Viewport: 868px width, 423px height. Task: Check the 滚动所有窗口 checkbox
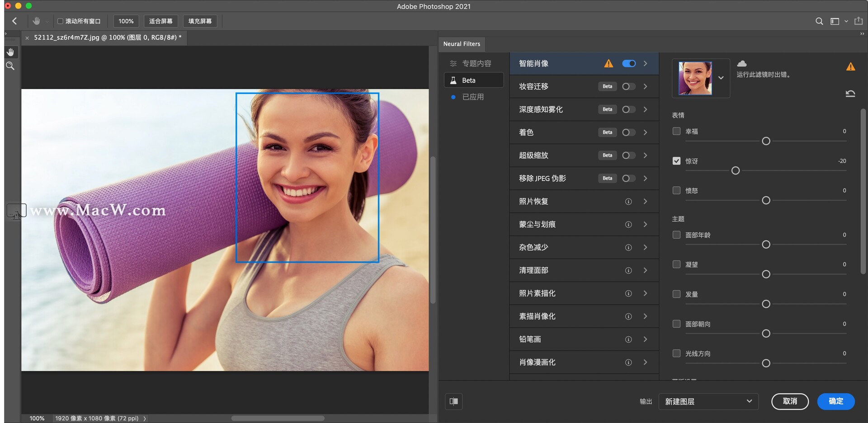pos(59,21)
